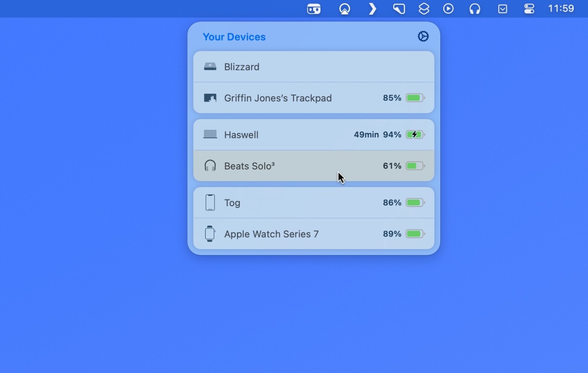This screenshot has width=588, height=373.
Task: Click the iPhone icon next to Tog
Action: (210, 202)
